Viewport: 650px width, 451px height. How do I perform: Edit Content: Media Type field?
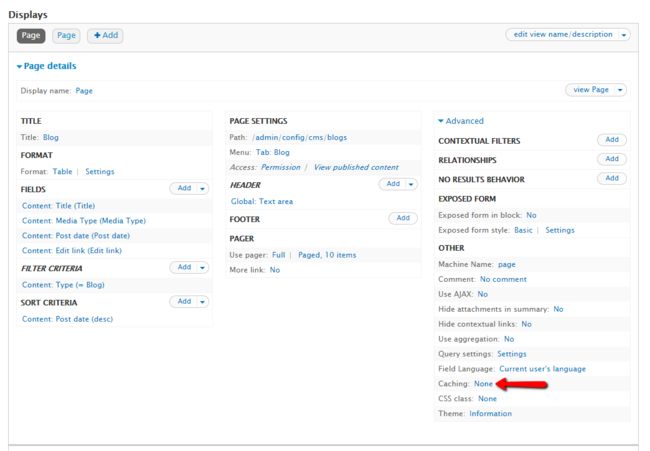[84, 221]
